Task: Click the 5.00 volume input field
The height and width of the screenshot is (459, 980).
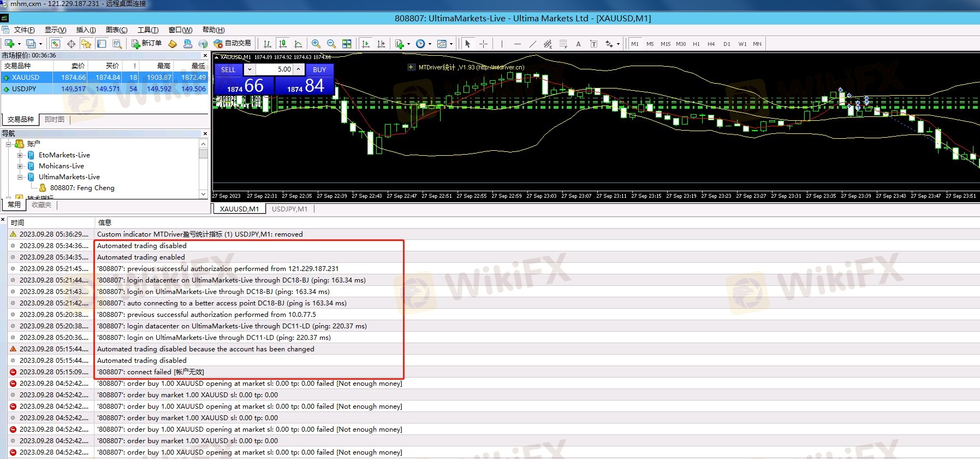Action: click(x=275, y=69)
